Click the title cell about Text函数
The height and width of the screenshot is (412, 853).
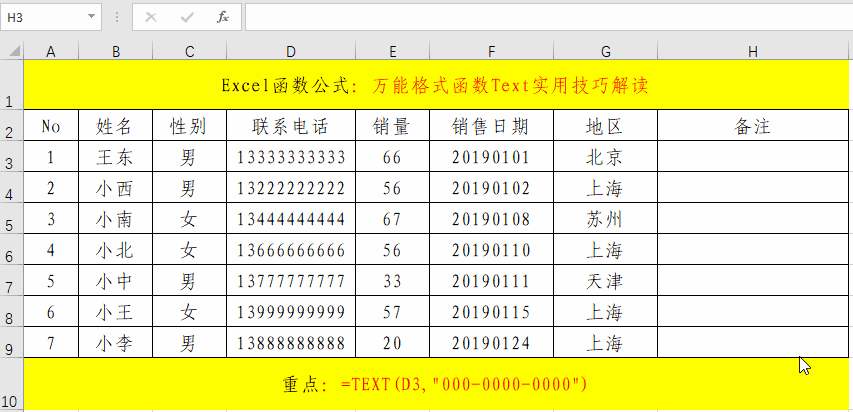[436, 84]
